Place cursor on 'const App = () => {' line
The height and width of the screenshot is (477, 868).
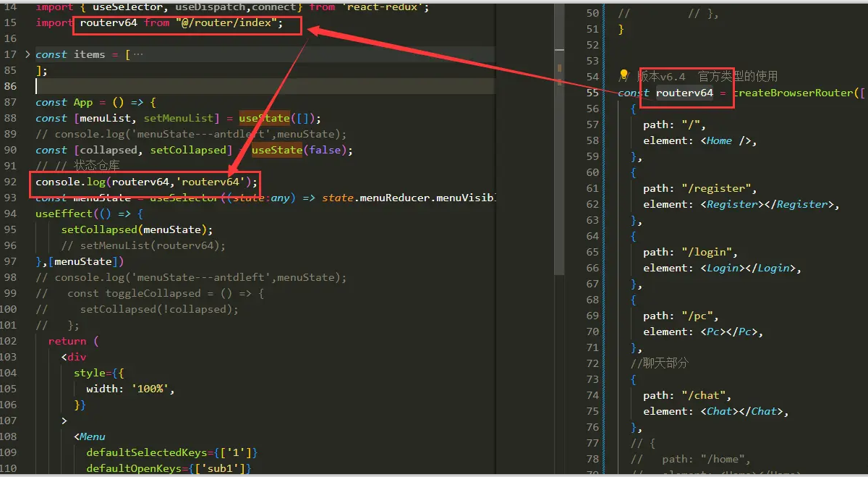coord(95,102)
